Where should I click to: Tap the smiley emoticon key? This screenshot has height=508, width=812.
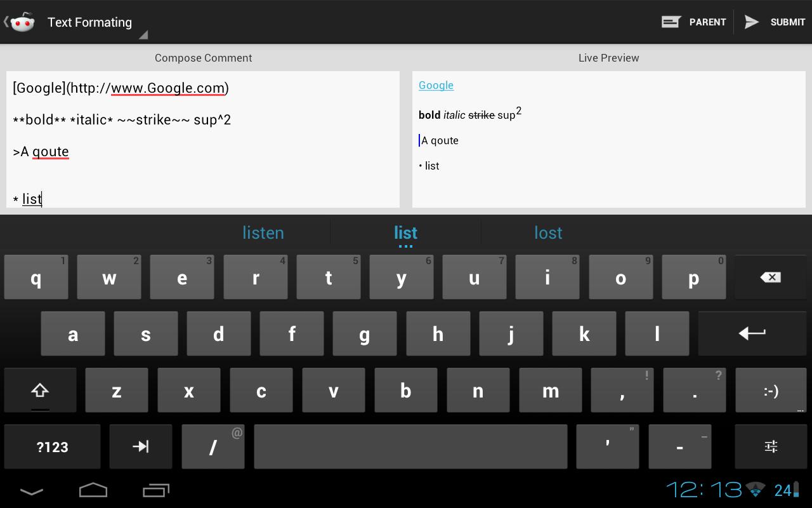coord(770,391)
